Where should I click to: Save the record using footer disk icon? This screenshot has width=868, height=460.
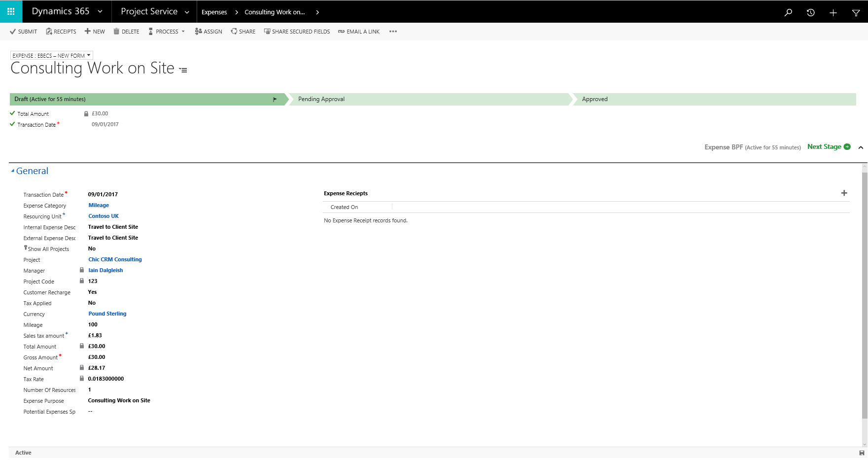862,453
